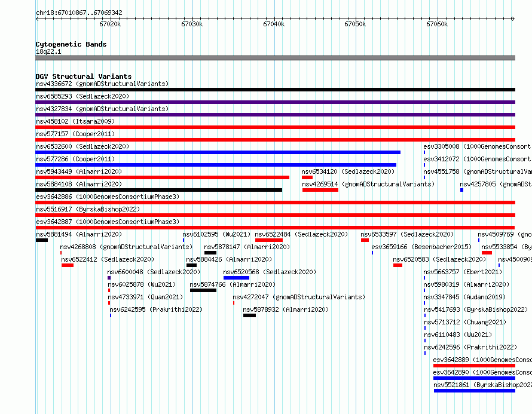
Task: Click the red bar under nsv6522484
Action: click(x=269, y=240)
